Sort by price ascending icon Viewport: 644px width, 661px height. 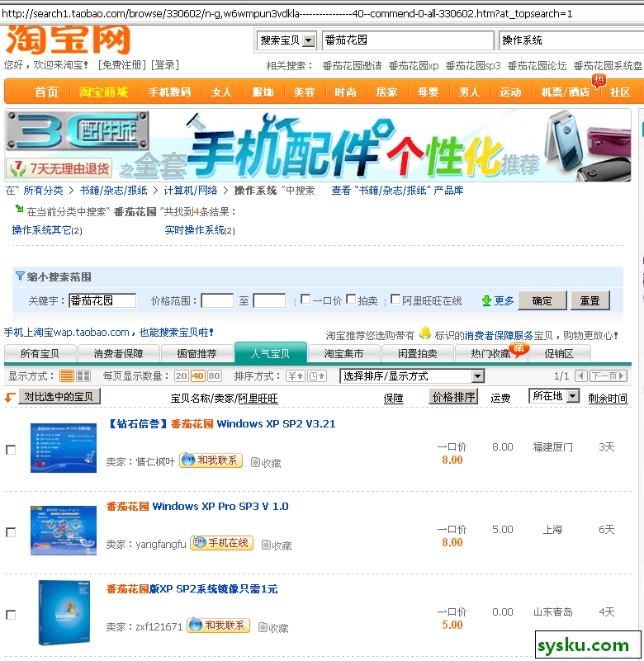(296, 375)
